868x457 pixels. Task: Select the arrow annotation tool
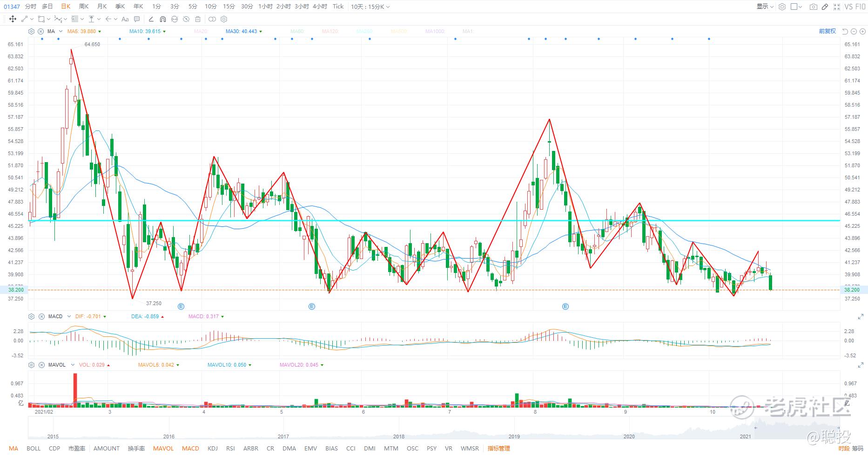pyautogui.click(x=108, y=19)
